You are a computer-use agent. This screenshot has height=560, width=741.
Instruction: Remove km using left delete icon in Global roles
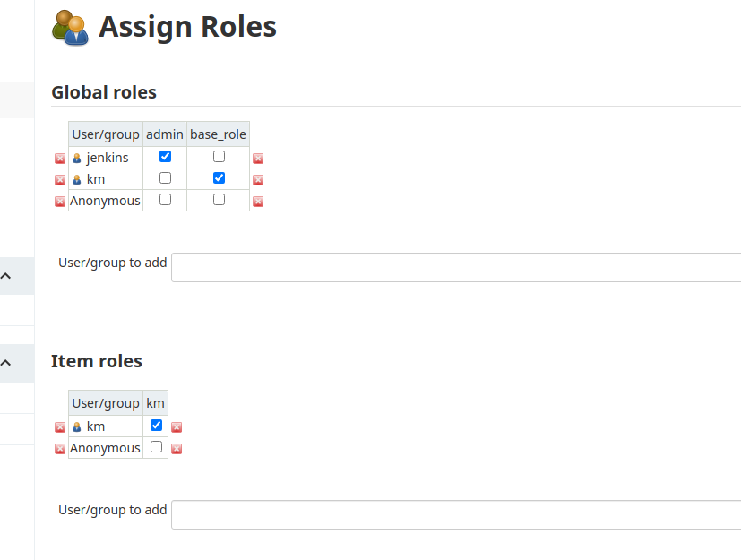[x=60, y=180]
